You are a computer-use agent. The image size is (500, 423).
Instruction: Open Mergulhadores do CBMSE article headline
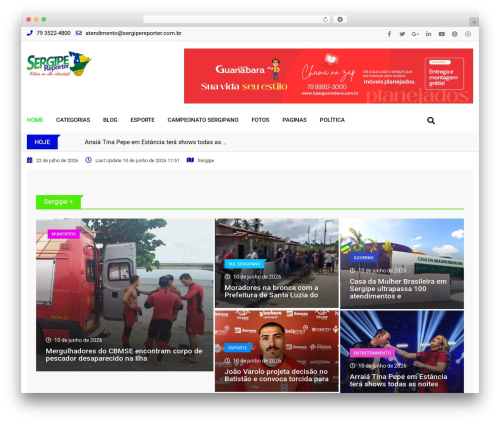point(124,355)
